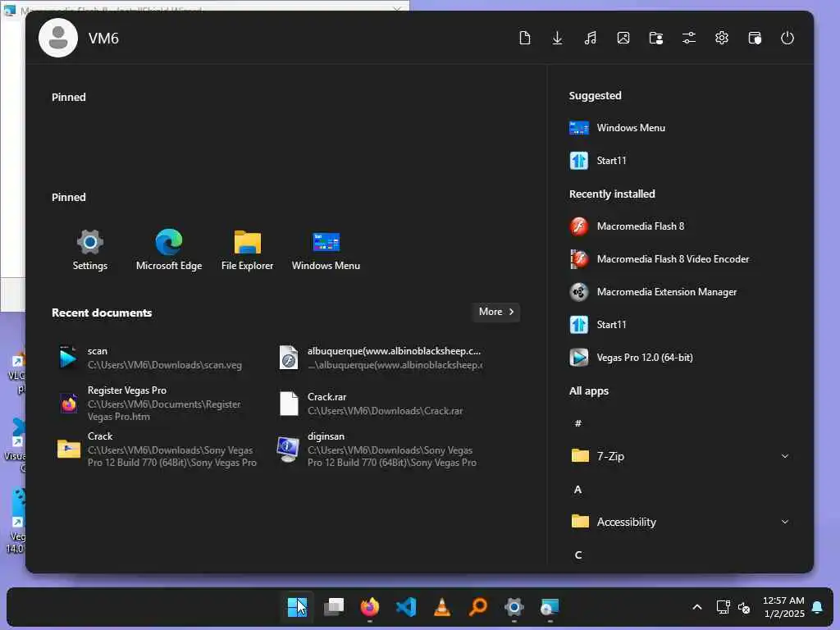The image size is (840, 630).
Task: Open the 7-Zip folder in All apps
Action: [680, 456]
